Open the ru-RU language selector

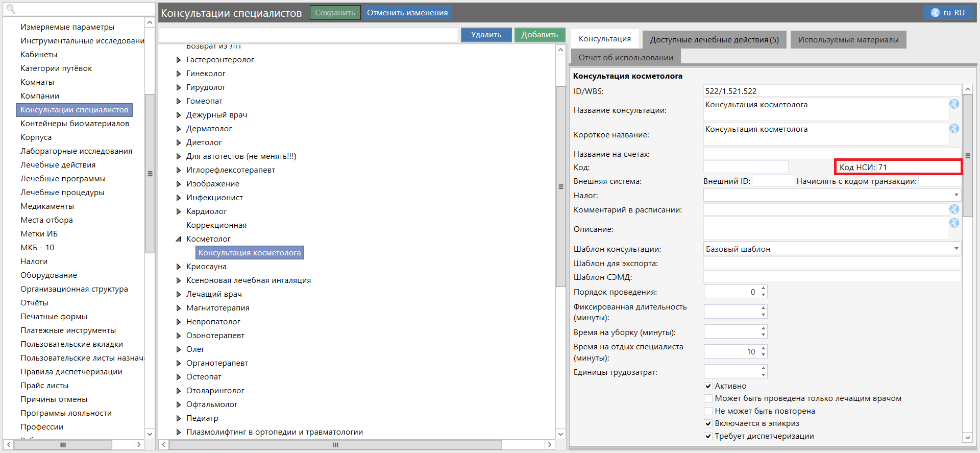pyautogui.click(x=948, y=13)
